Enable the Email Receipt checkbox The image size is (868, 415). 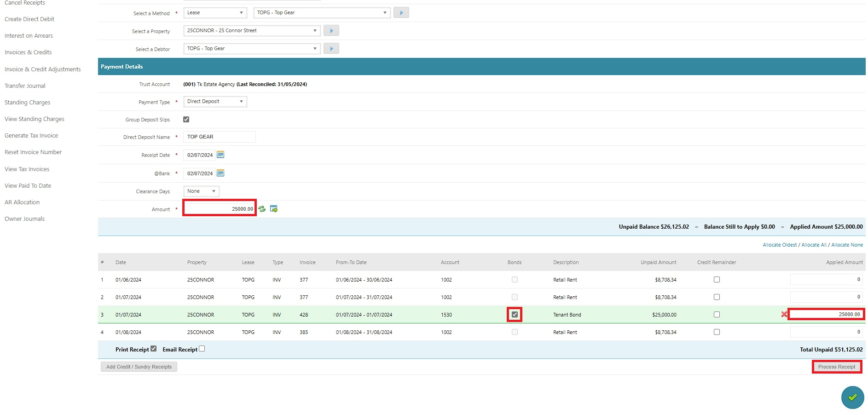click(202, 349)
